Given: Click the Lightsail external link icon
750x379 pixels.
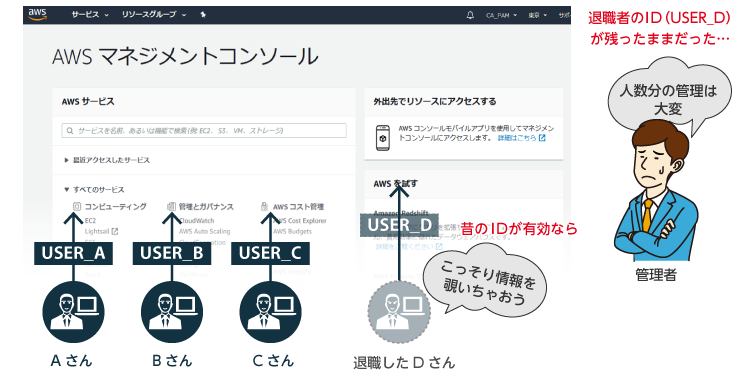Looking at the screenshot, I should 115,231.
